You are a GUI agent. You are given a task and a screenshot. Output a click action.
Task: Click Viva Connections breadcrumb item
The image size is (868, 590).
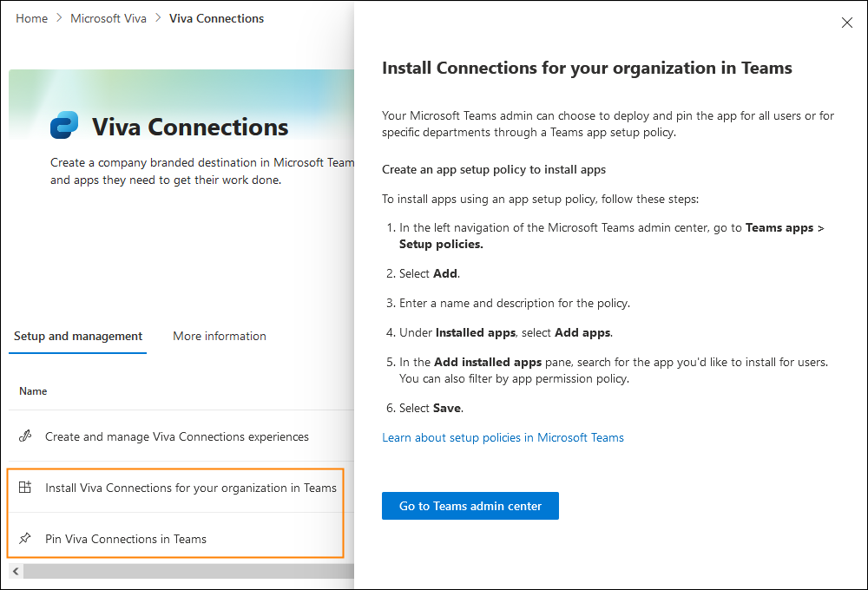(x=216, y=18)
